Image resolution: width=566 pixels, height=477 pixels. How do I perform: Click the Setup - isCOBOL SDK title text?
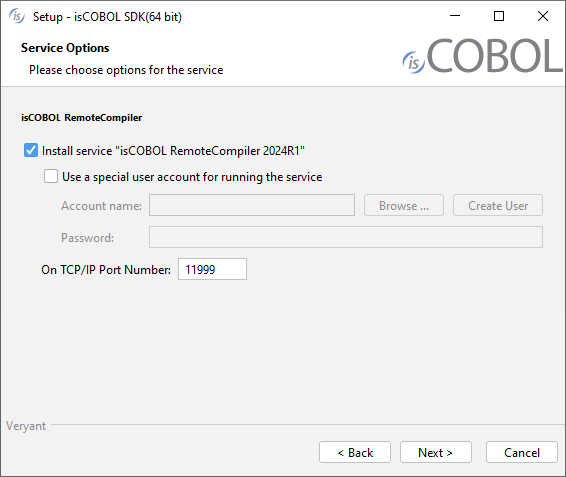pos(107,17)
